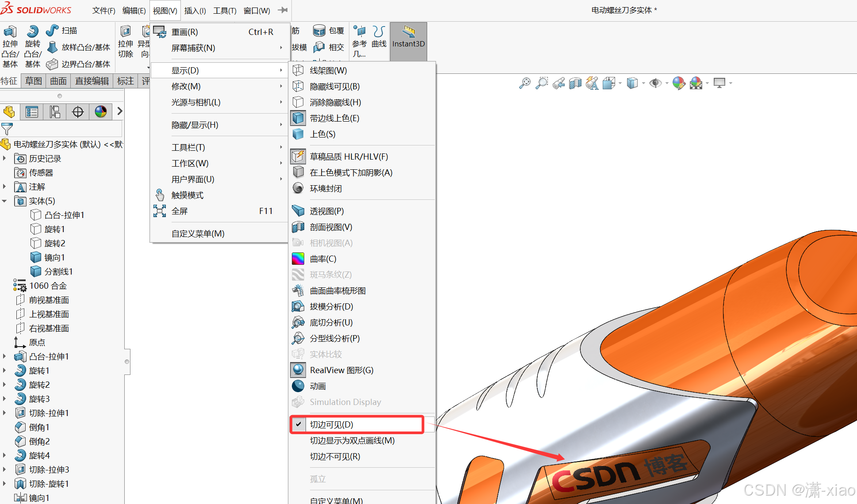This screenshot has width=857, height=504.
Task: Open the DisplayManager color sphere tab
Action: (x=101, y=112)
